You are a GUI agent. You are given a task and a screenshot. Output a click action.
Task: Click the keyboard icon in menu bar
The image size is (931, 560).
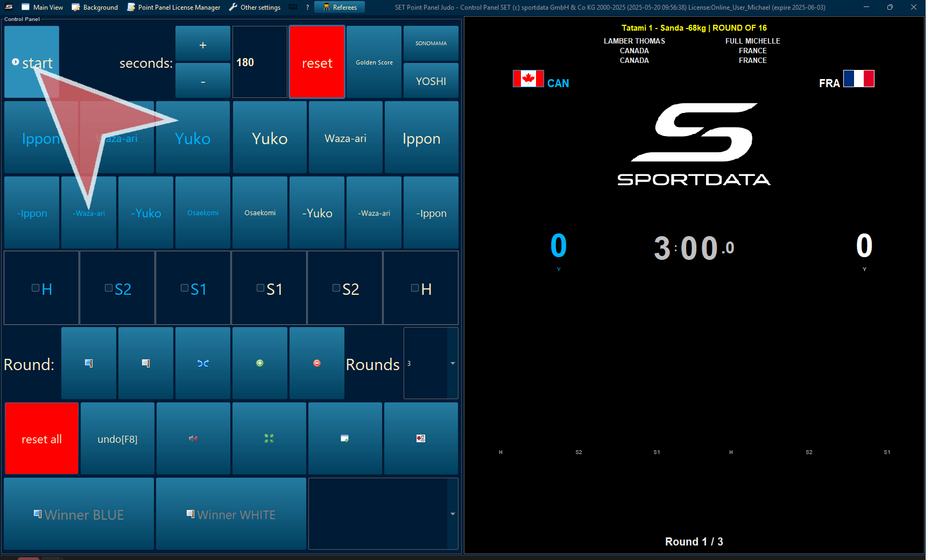(293, 7)
